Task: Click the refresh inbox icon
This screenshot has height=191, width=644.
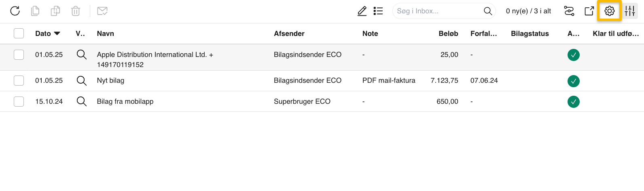Action: tap(15, 11)
